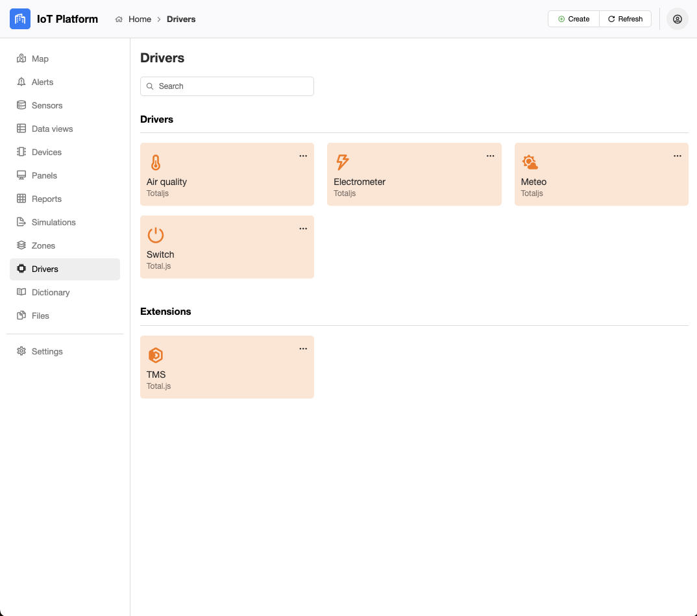
Task: Navigate to Sensors in sidebar
Action: 47,105
